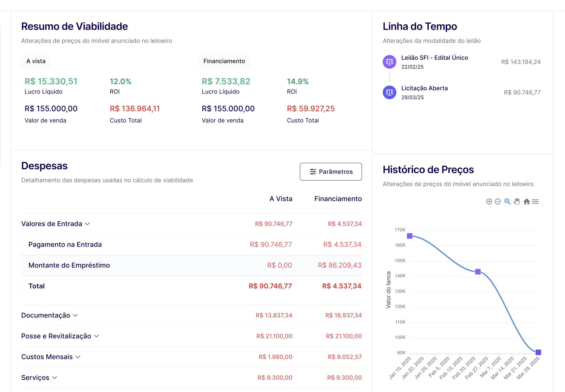
Task: Click the Montante do Empréstimo row
Action: point(69,265)
